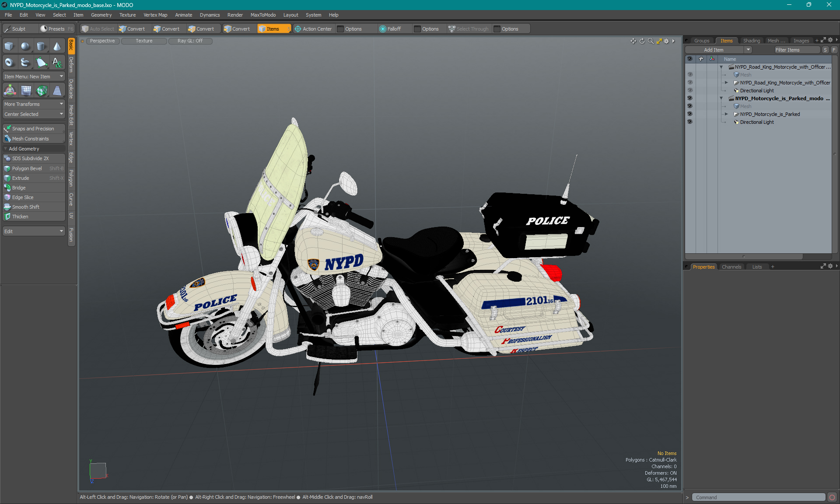
Task: Click the Pen polygon tool
Action: 41,63
